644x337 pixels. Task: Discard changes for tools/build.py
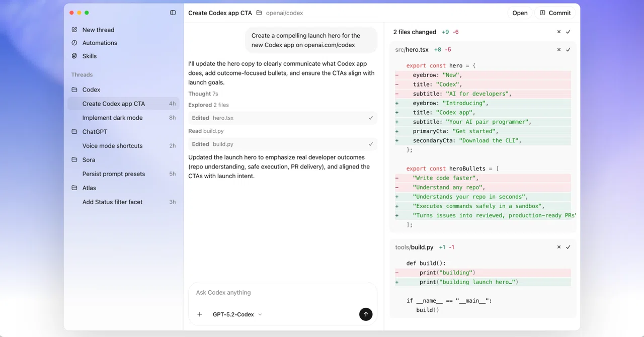(x=558, y=247)
